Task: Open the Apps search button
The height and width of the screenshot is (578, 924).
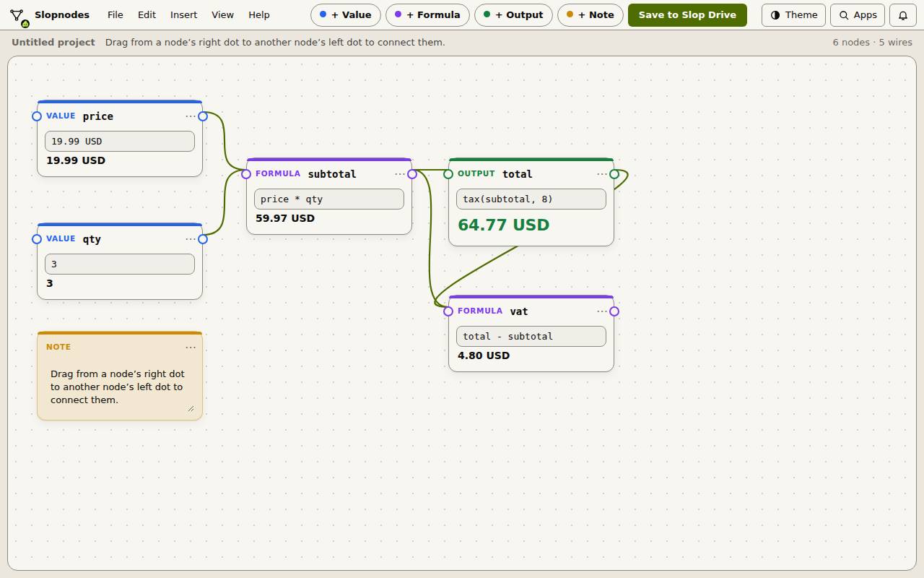Action: pos(858,14)
